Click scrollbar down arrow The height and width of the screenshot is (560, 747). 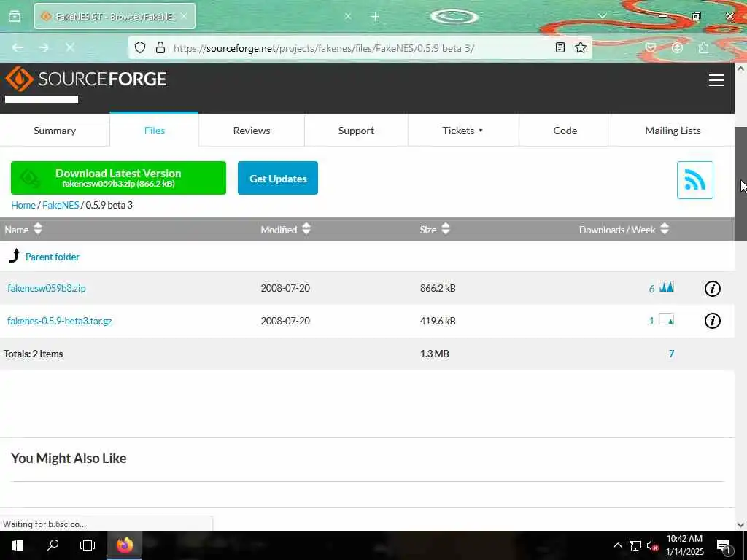tap(740, 524)
